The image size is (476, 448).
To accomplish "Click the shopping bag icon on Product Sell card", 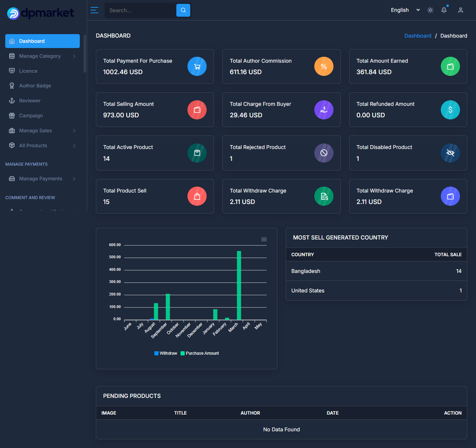I will 197,196.
